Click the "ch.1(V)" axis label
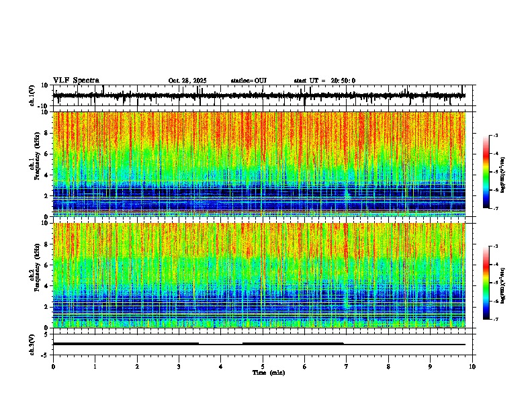The height and width of the screenshot is (411, 532). click(32, 95)
